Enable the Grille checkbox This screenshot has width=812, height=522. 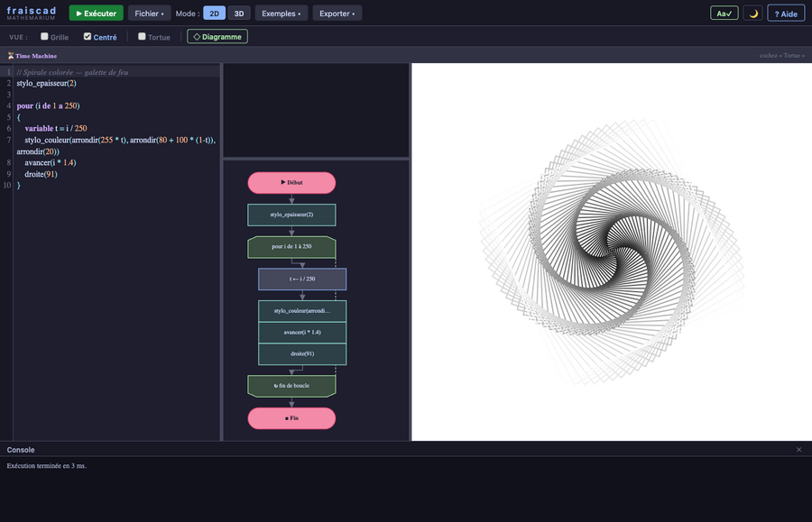tap(44, 37)
